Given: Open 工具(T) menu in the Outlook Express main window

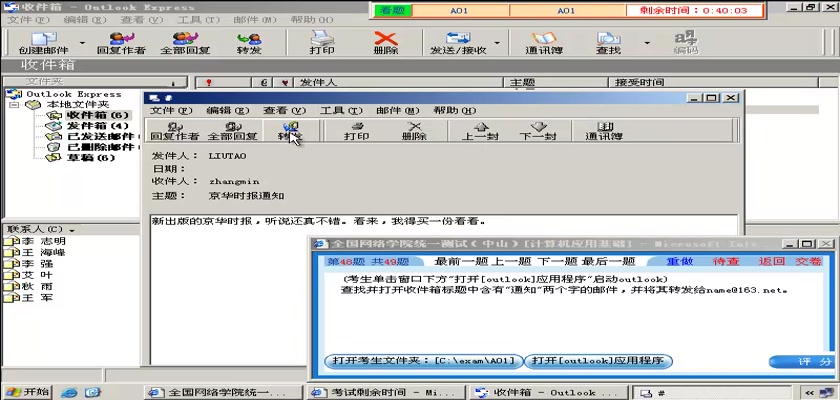Looking at the screenshot, I should pyautogui.click(x=198, y=20).
